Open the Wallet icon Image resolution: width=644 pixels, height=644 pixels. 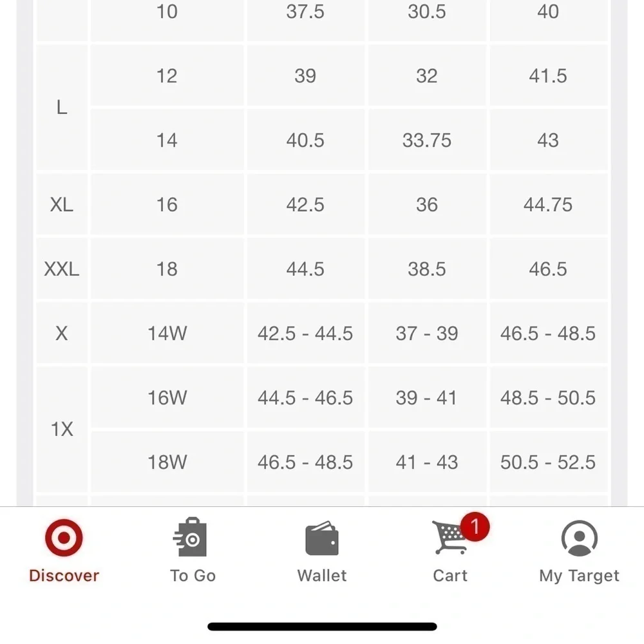click(322, 538)
